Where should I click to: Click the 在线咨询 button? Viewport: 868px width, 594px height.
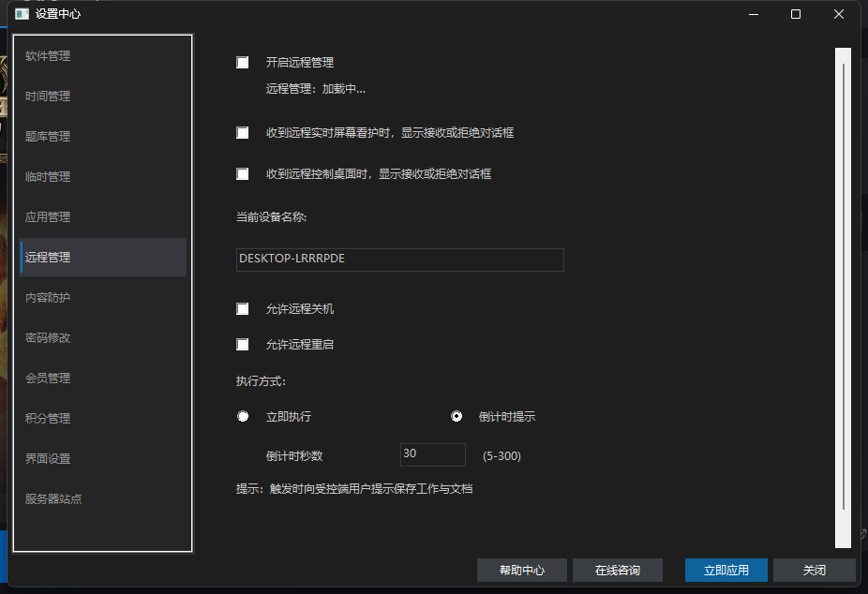point(618,571)
